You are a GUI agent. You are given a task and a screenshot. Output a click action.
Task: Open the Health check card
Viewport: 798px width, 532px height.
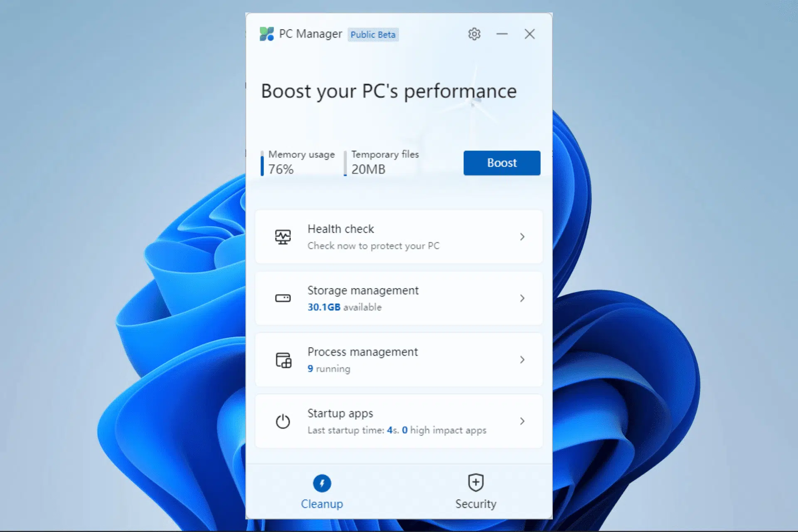(398, 236)
